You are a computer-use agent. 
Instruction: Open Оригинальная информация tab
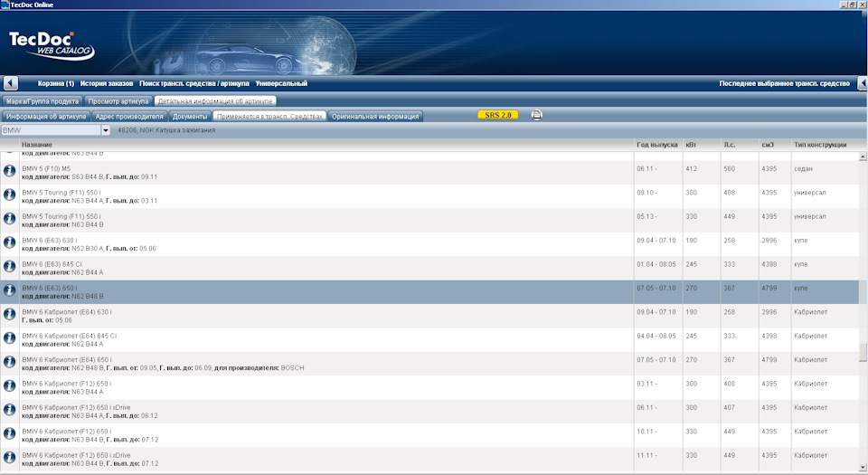point(375,117)
